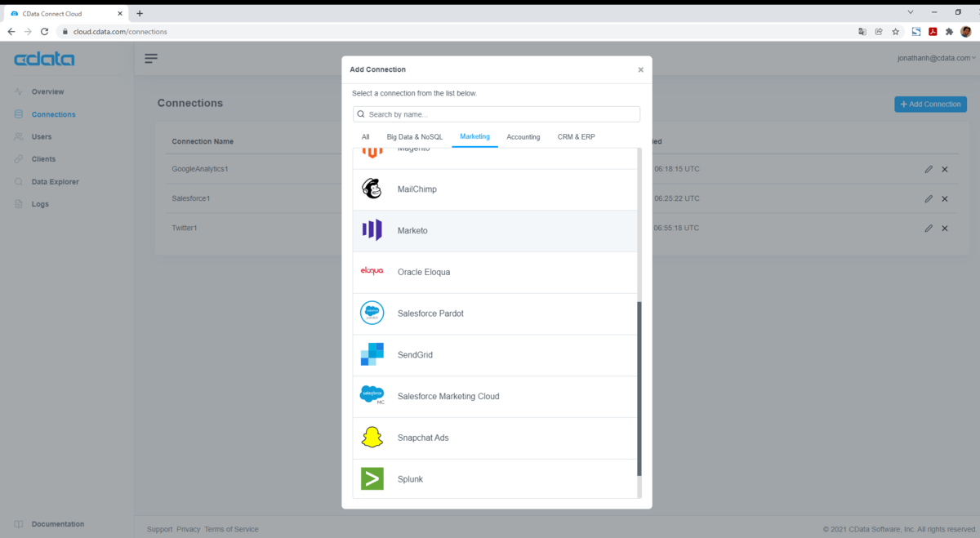The width and height of the screenshot is (980, 538).
Task: Pick the Oracle Eloqua logo
Action: pos(372,271)
